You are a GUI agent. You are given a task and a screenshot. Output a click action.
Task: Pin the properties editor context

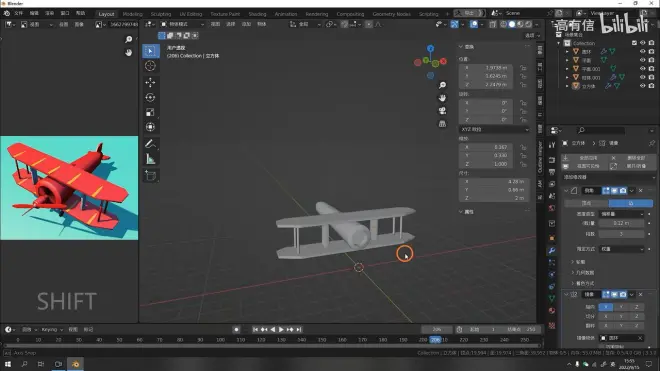click(x=652, y=143)
